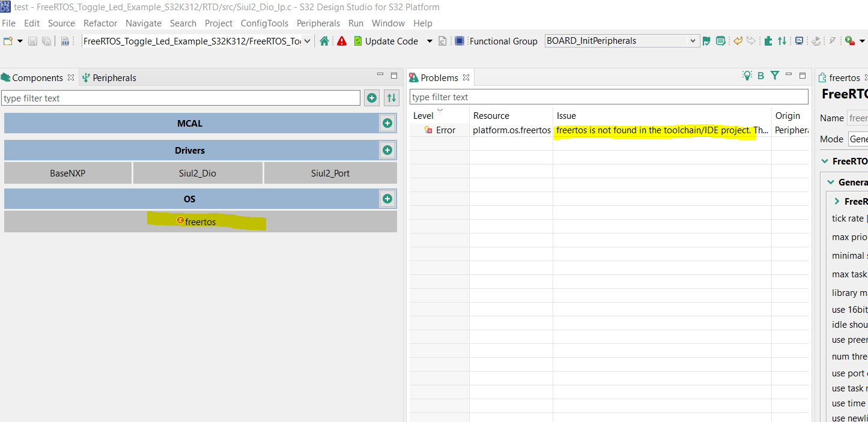The width and height of the screenshot is (868, 422).
Task: Open the ConfigTools menu
Action: pyautogui.click(x=264, y=23)
